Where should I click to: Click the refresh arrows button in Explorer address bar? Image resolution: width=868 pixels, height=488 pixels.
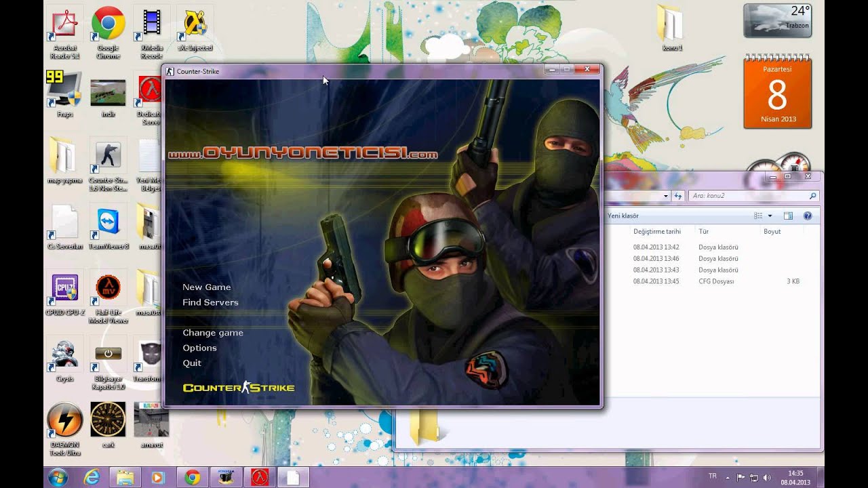point(677,196)
